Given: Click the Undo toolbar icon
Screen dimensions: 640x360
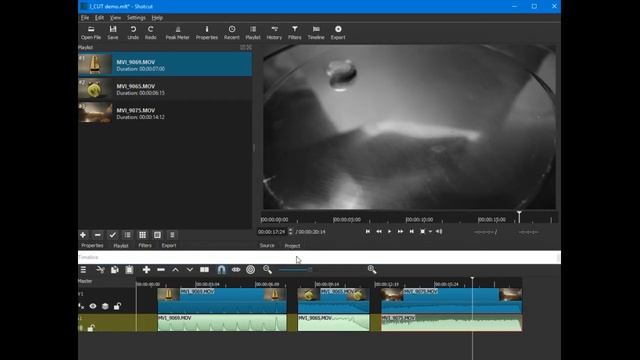Looking at the screenshot, I should tap(133, 33).
